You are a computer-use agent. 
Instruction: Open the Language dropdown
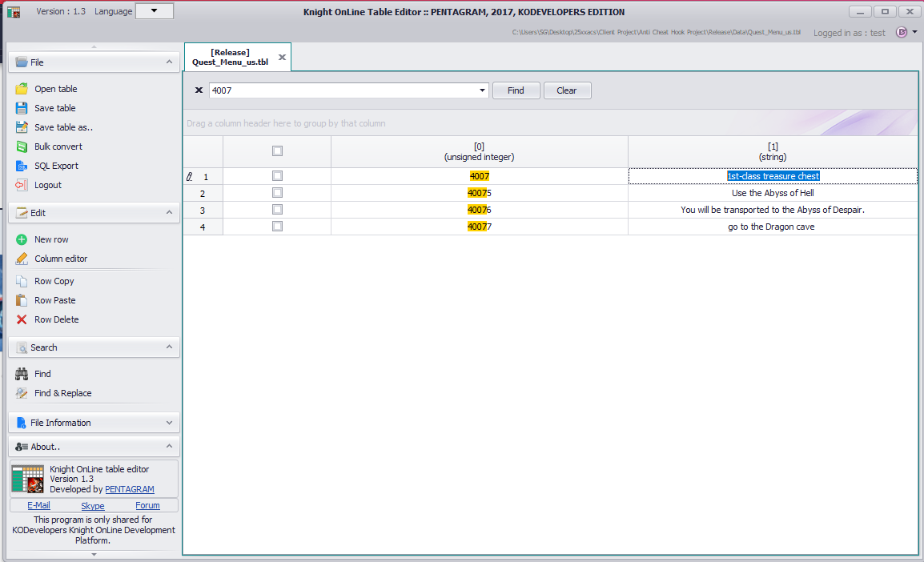(155, 11)
